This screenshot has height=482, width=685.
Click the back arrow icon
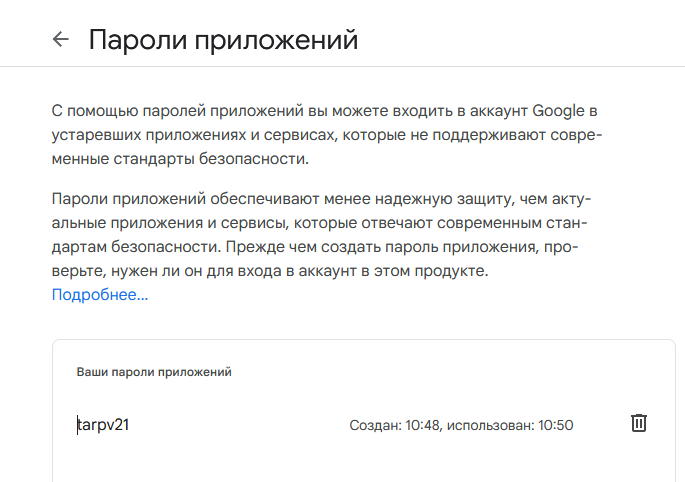[61, 40]
